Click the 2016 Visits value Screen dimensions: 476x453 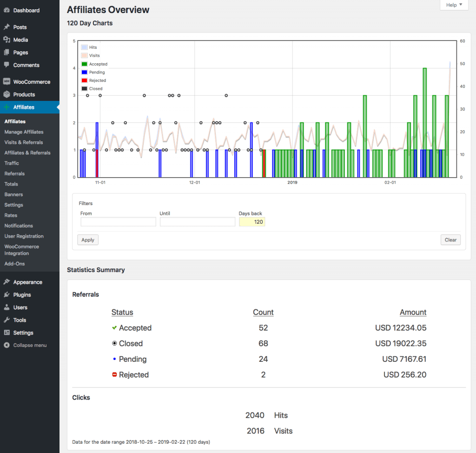point(256,431)
